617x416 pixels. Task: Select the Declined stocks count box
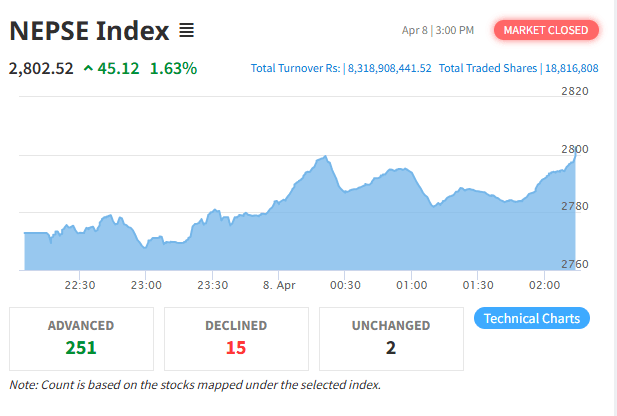click(236, 338)
